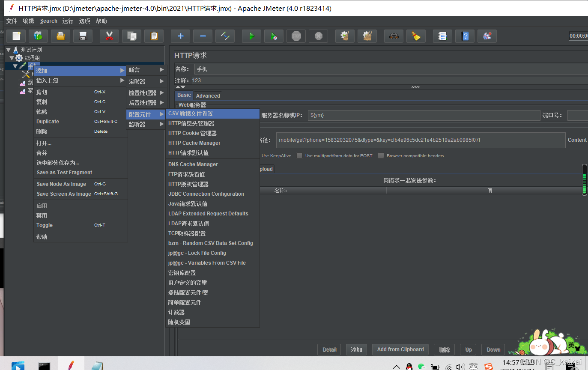Screen dimensions: 588x370
Task: Collapse the 线程组 tree node arrow
Action: pos(12,58)
